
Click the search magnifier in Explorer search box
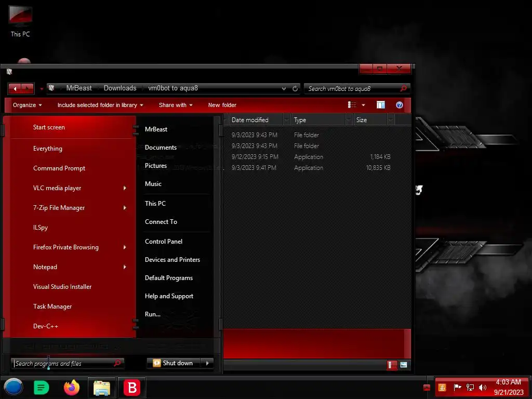click(x=403, y=88)
